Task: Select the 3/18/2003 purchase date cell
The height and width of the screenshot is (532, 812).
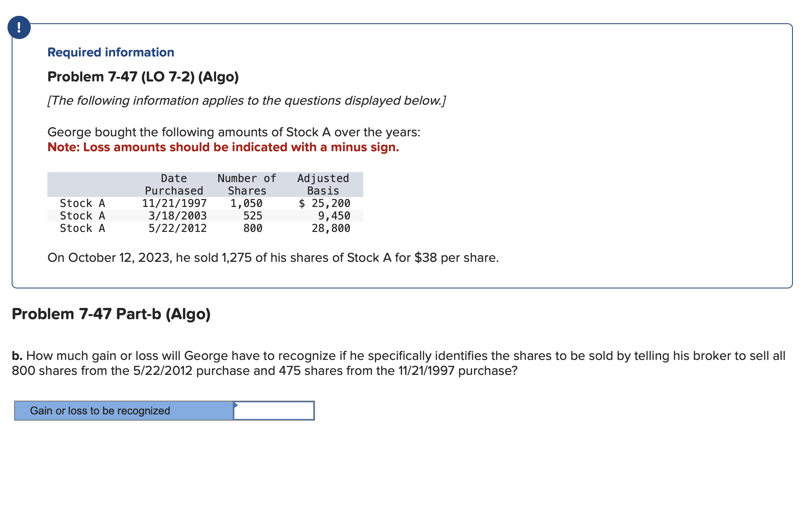Action: [x=177, y=216]
